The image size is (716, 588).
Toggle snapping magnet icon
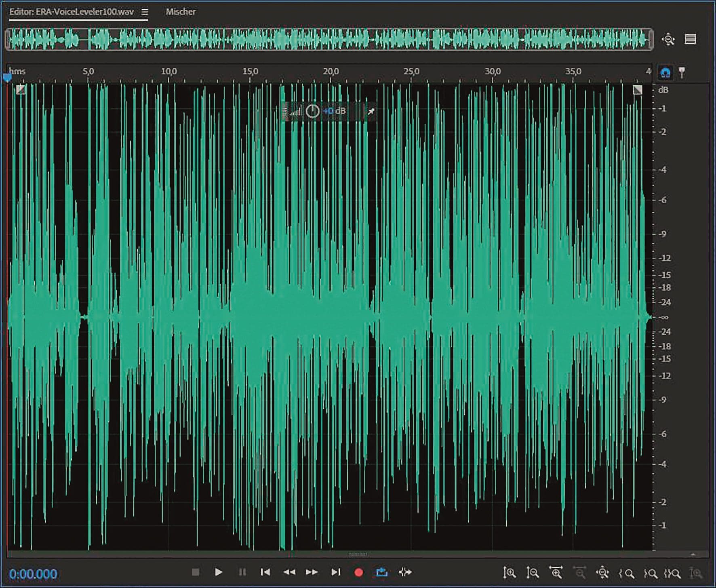(x=665, y=73)
